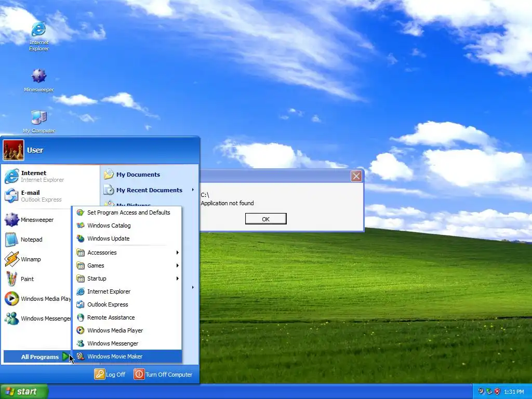Expand My Recent Documents submenu arrow
This screenshot has width=532, height=399.
193,190
